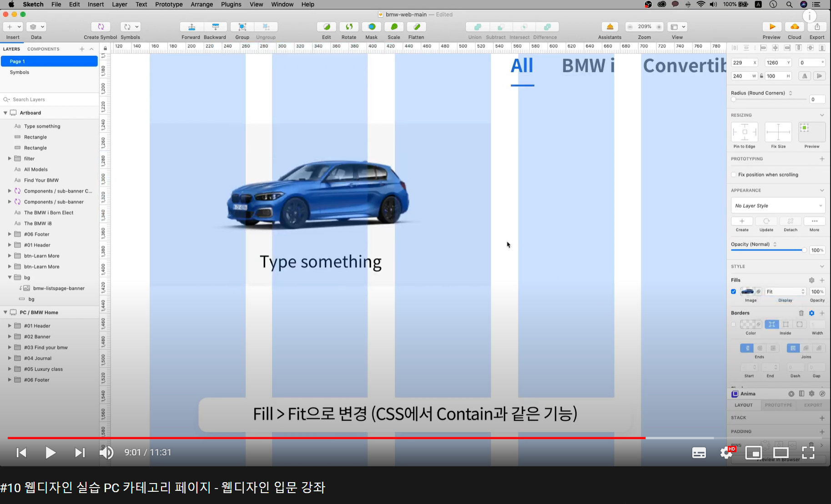Click the X position field
Viewport: 831px width, 504px height.
744,63
